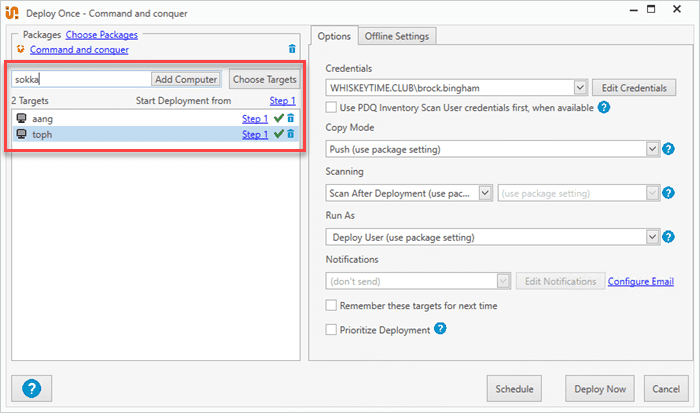Open the Notifications (don't send) dropdown
Screen dimensions: 700x413
(503, 281)
